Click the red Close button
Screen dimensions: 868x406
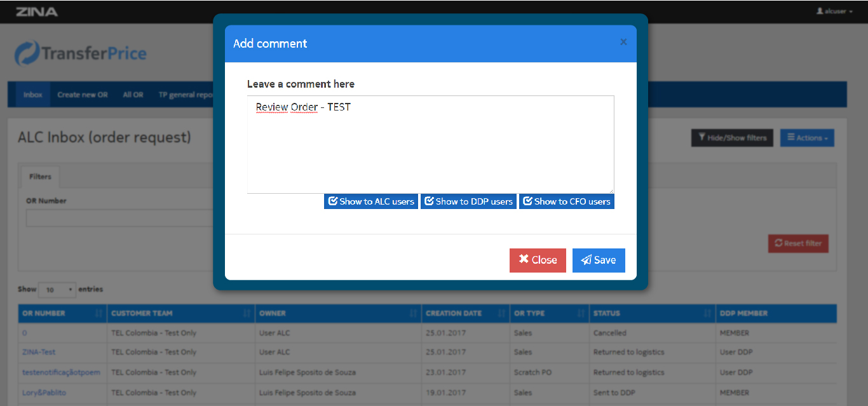538,260
